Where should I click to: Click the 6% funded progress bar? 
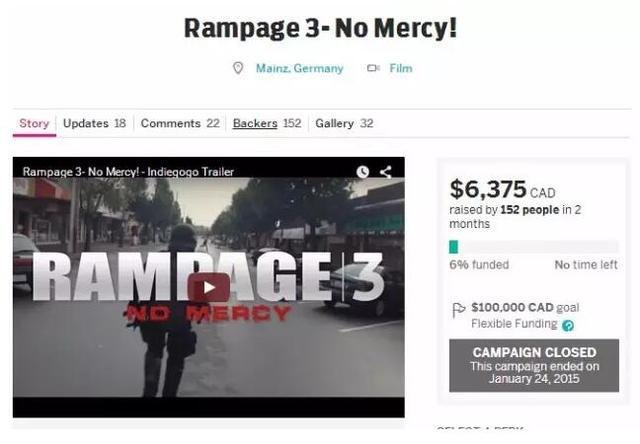534,247
